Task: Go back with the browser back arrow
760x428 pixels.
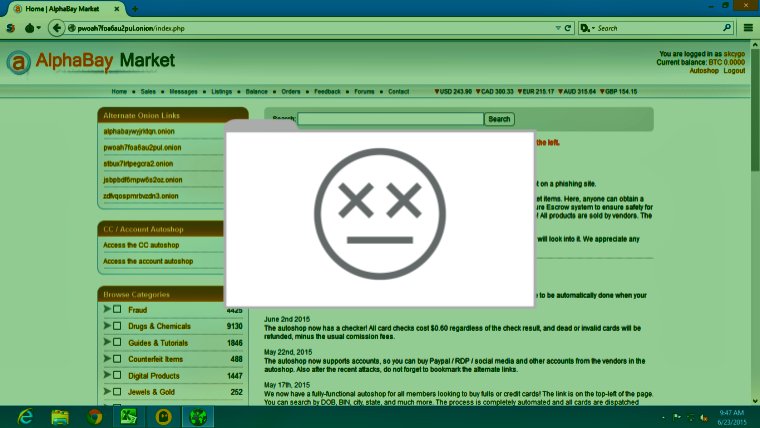Action: pyautogui.click(x=57, y=28)
